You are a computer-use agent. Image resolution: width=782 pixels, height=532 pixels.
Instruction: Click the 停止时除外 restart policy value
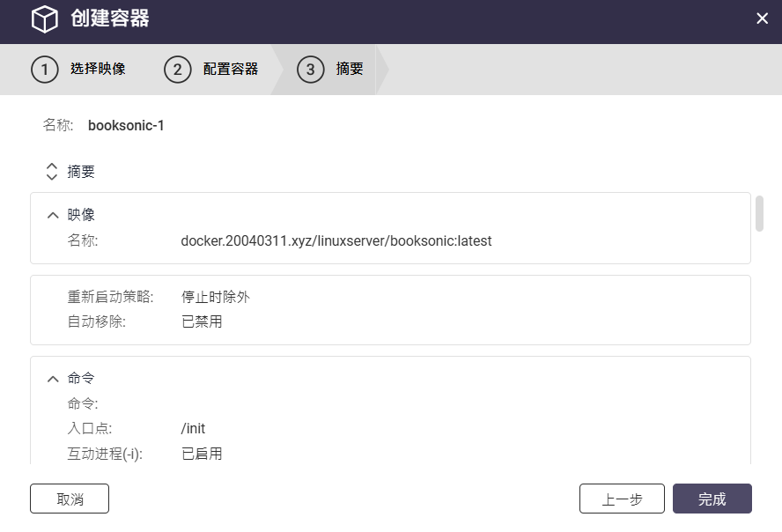pyautogui.click(x=215, y=297)
